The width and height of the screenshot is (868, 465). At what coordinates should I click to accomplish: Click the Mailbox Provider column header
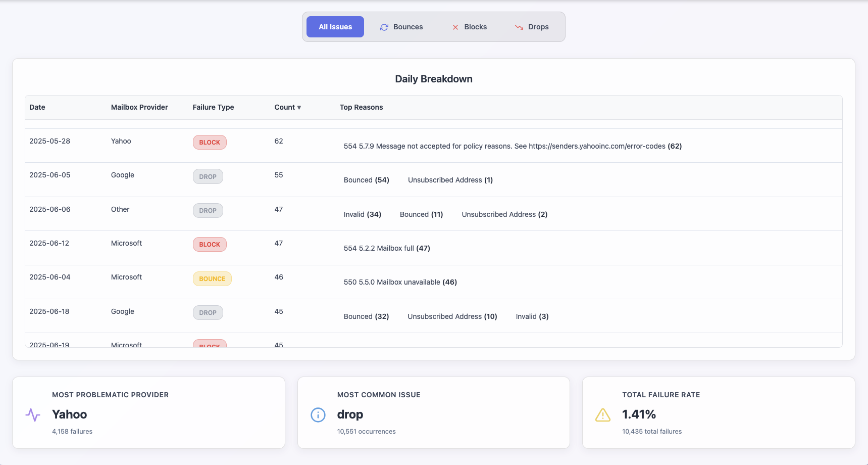pyautogui.click(x=139, y=107)
